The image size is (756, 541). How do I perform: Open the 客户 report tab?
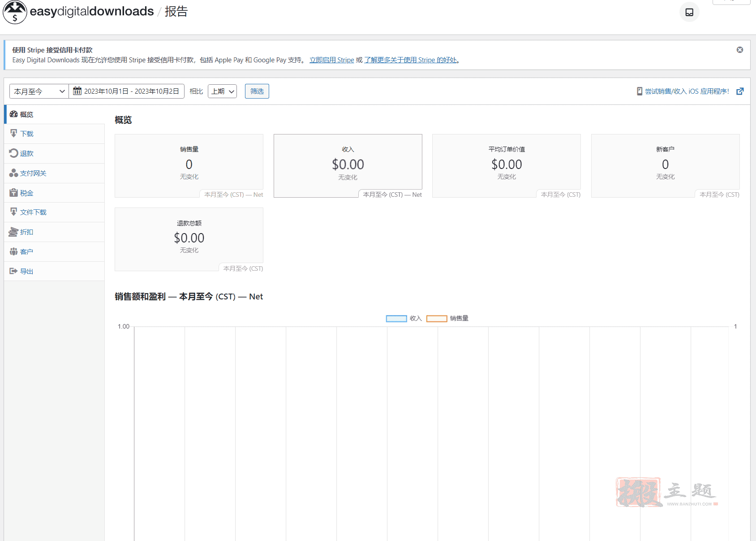pyautogui.click(x=55, y=251)
